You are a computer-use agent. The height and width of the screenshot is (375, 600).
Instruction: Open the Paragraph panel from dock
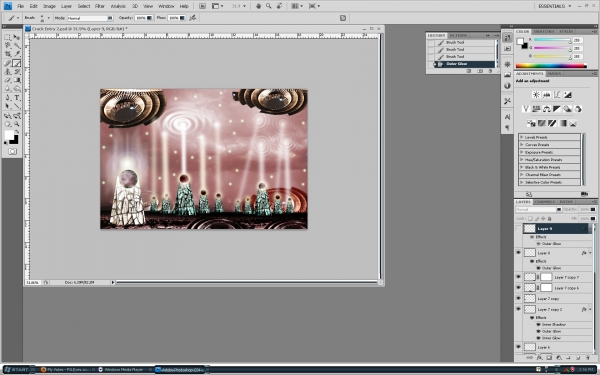coord(507,127)
